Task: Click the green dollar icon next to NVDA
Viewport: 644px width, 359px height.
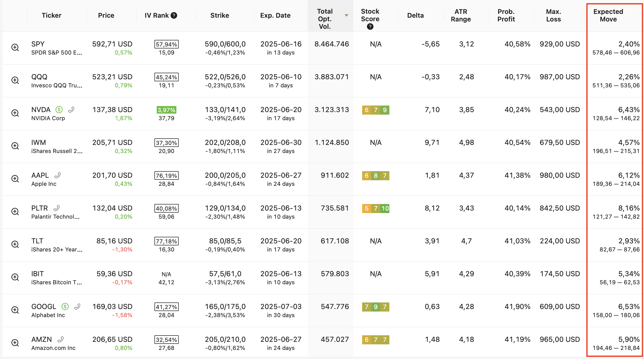Action: (x=59, y=110)
